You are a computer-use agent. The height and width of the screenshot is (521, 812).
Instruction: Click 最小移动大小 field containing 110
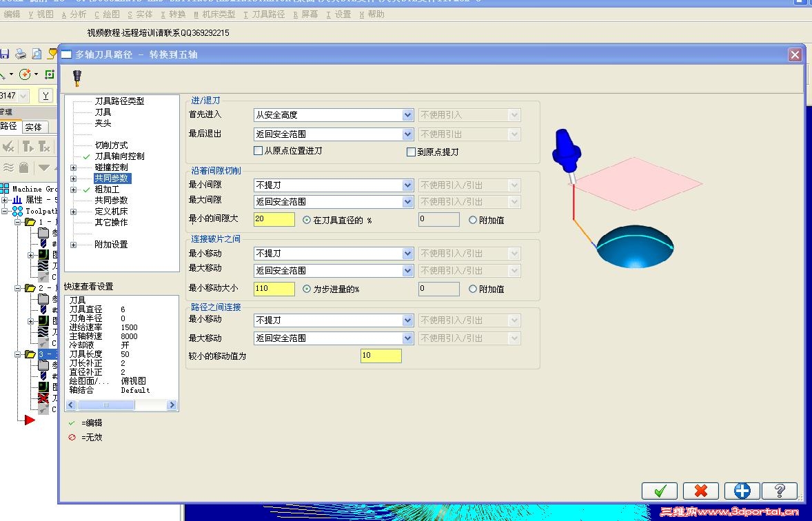tap(274, 289)
